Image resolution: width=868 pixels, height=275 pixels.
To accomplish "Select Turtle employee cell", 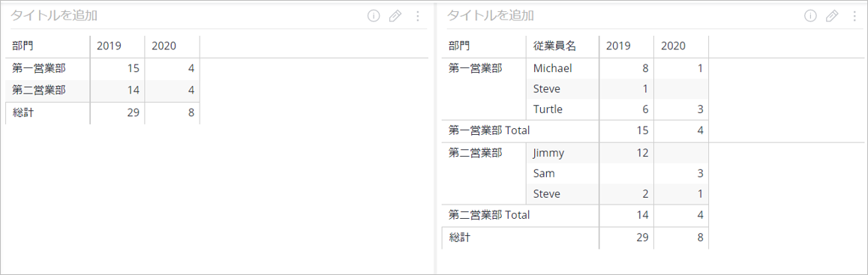I will (x=563, y=109).
